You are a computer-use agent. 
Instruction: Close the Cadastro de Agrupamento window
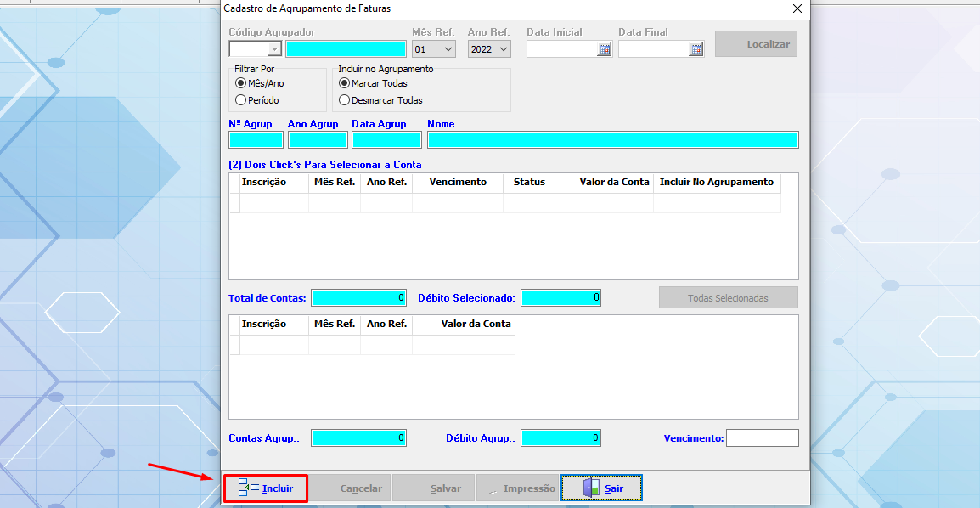click(797, 8)
